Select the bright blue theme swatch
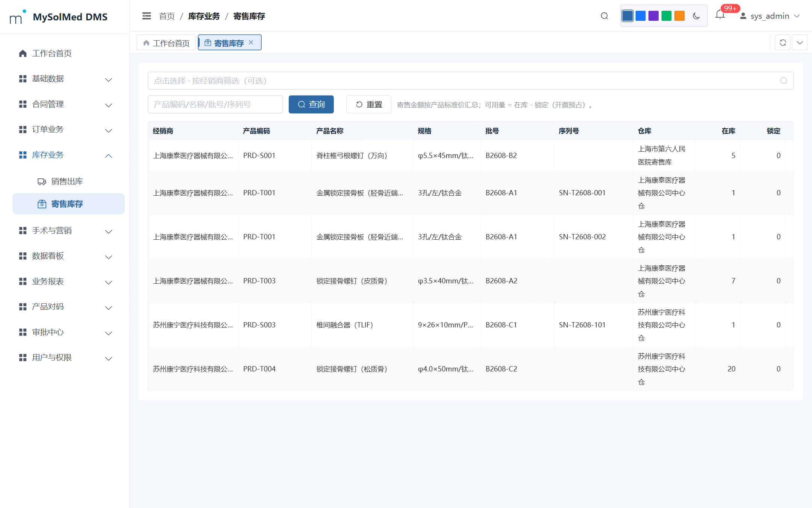 coord(641,16)
